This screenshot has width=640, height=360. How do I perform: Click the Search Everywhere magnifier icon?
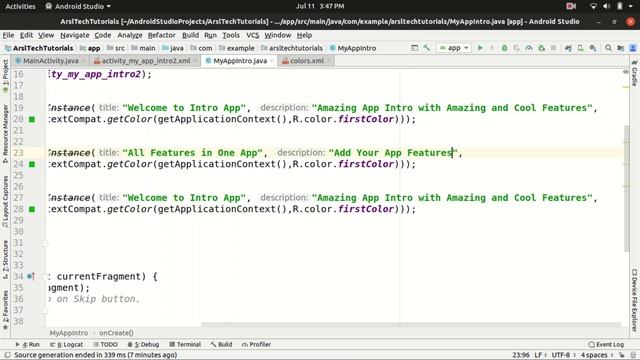608,48
